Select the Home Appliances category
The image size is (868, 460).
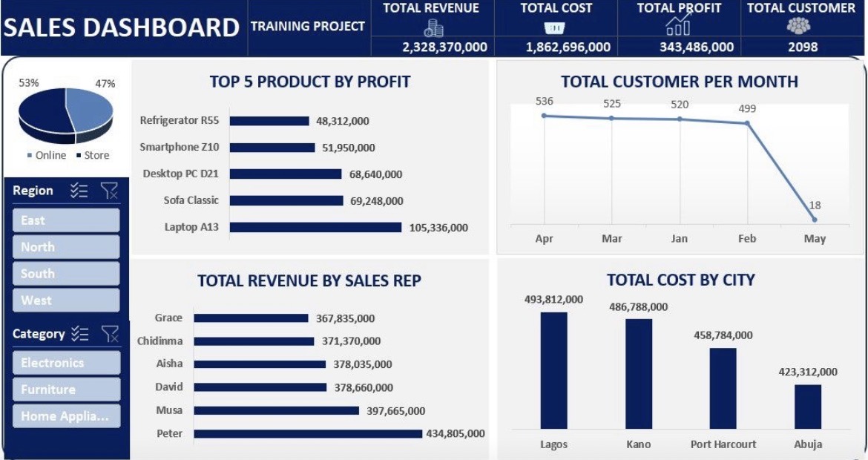(67, 415)
